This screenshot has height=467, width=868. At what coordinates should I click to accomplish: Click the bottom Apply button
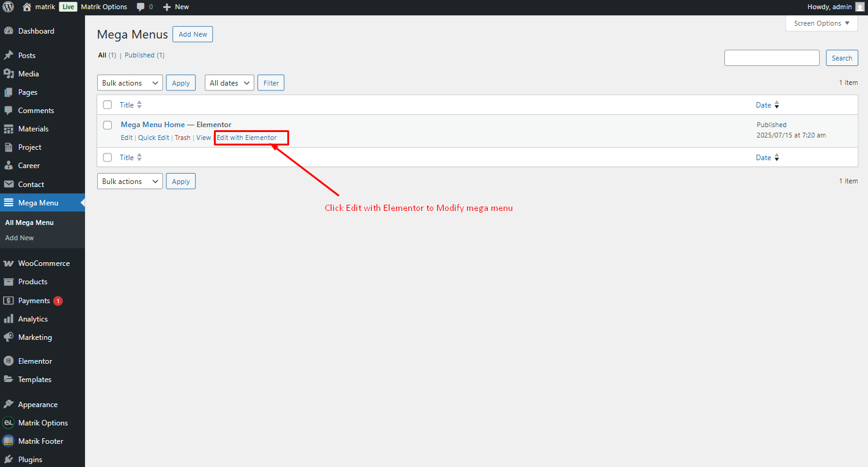click(181, 182)
